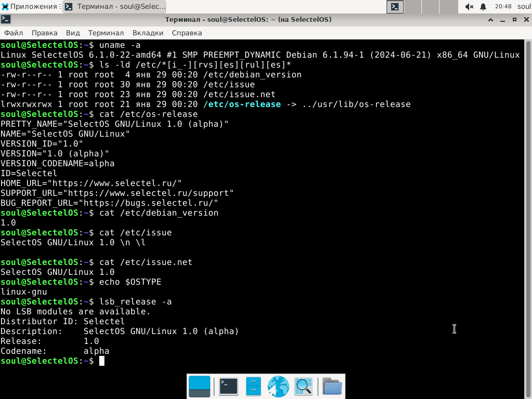Unmute the volume via the speaker icon

(x=469, y=6)
